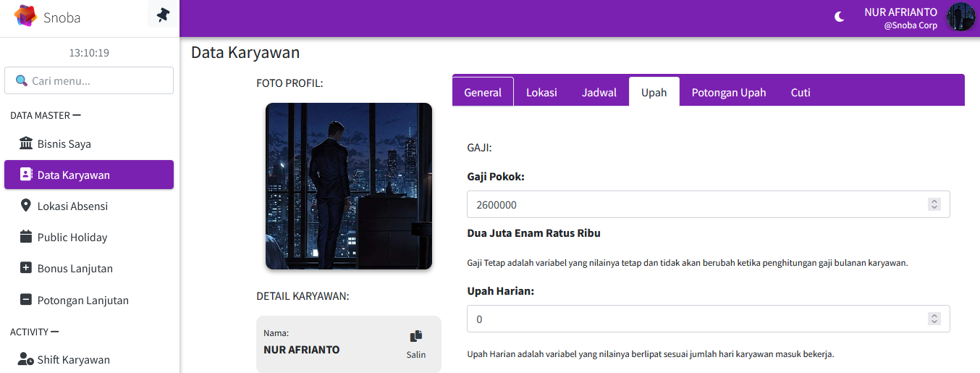Screen dimensions: 980x373
Task: Open Potongan Lanjutan menu item
Action: pos(89,300)
